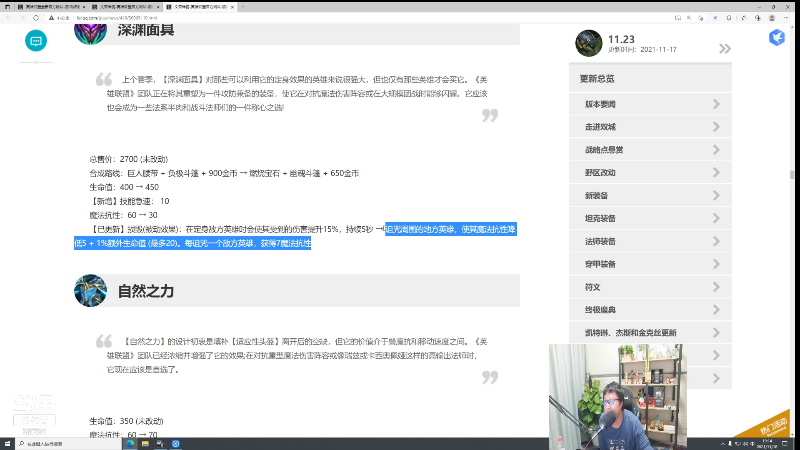The image size is (800, 450).
Task: Open 坦克装备 section
Action: click(651, 218)
